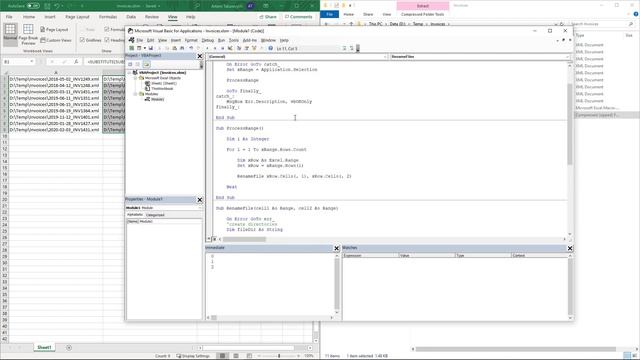Select Page Break Preview in Excel ribbon
Image resolution: width=640 pixels, height=360 pixels.
(x=28, y=35)
